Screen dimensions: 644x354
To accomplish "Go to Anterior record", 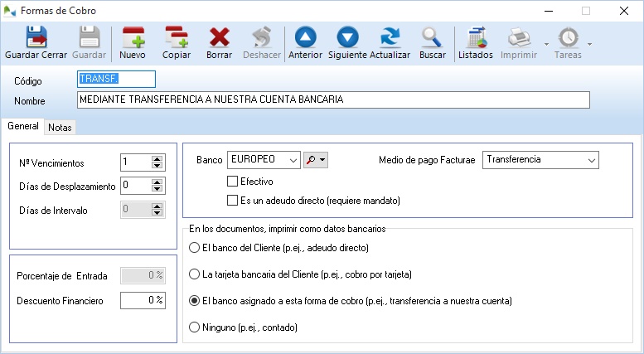I will [306, 38].
